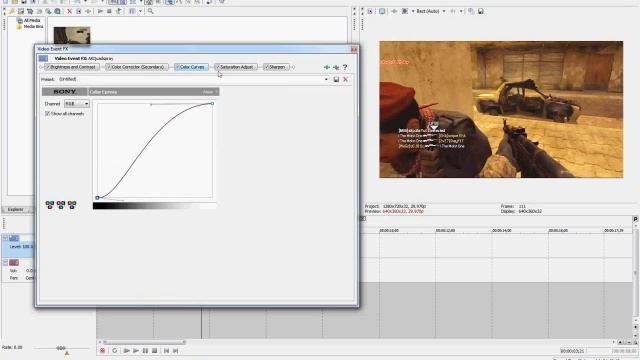Screen dimensions: 640x360
Task: Click the video track icon in track header
Action: coord(14,238)
